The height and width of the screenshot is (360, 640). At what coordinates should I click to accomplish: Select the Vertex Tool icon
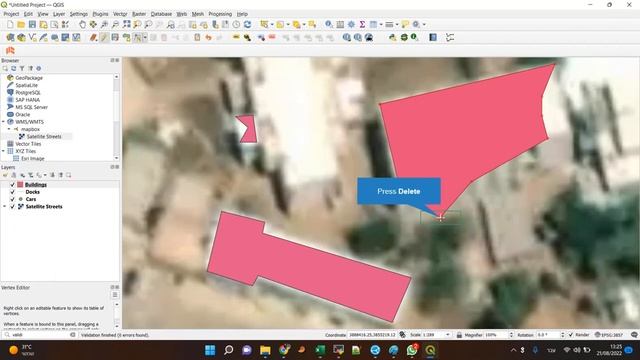tap(138, 38)
